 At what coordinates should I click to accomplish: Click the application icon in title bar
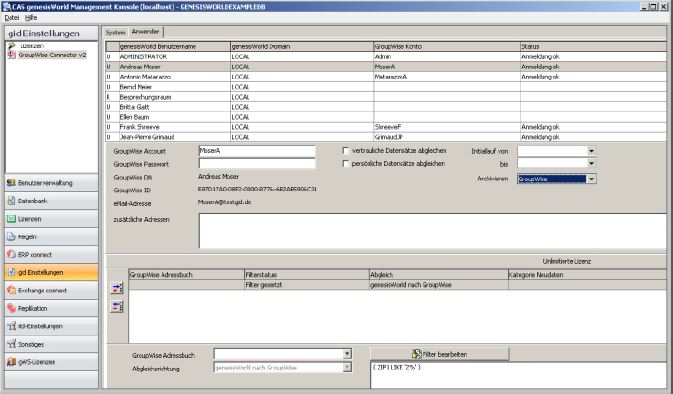[6, 6]
